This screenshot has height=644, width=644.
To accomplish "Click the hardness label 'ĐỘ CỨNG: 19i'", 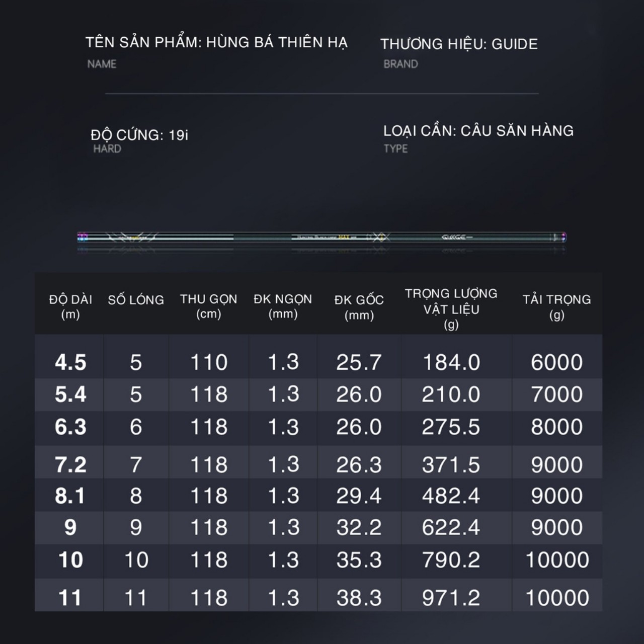I will tap(139, 135).
